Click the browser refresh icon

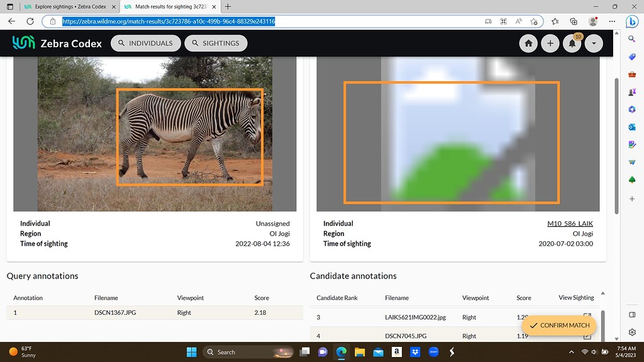pyautogui.click(x=30, y=21)
